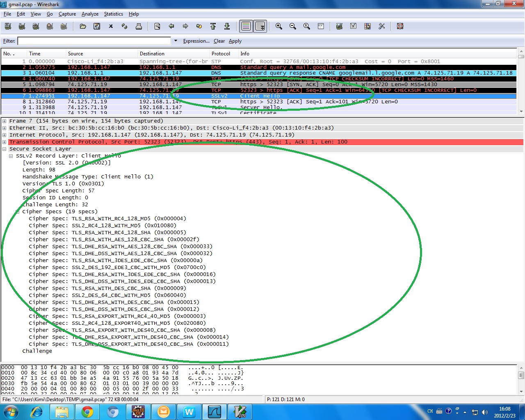
Task: Edit display filters icon
Action: (353, 26)
